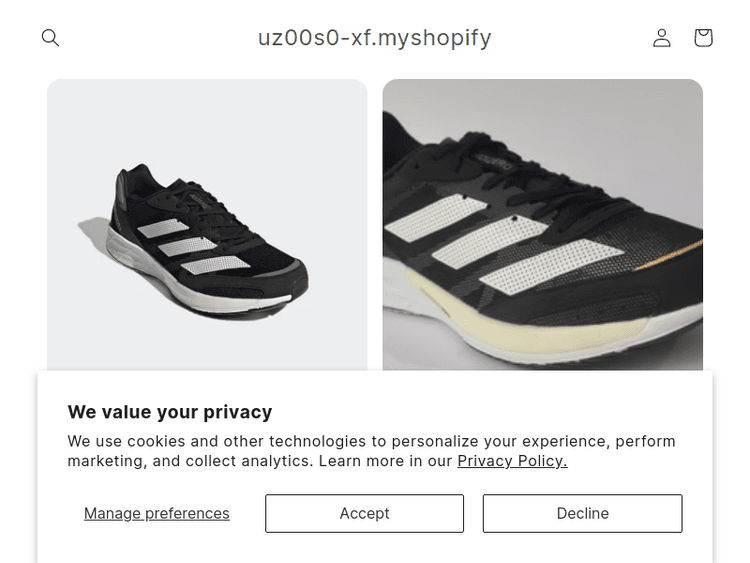This screenshot has height=563, width=750.
Task: Open the search magnifier icon
Action: pos(50,38)
